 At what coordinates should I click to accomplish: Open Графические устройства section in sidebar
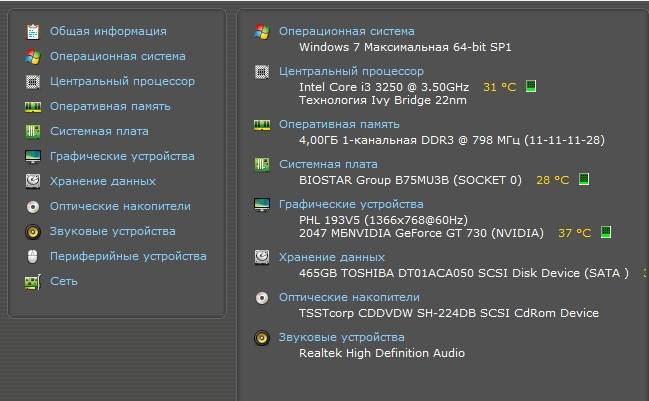(122, 156)
